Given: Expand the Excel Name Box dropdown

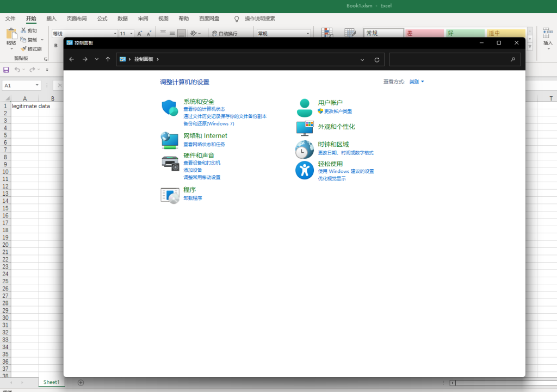Looking at the screenshot, I should pos(37,85).
